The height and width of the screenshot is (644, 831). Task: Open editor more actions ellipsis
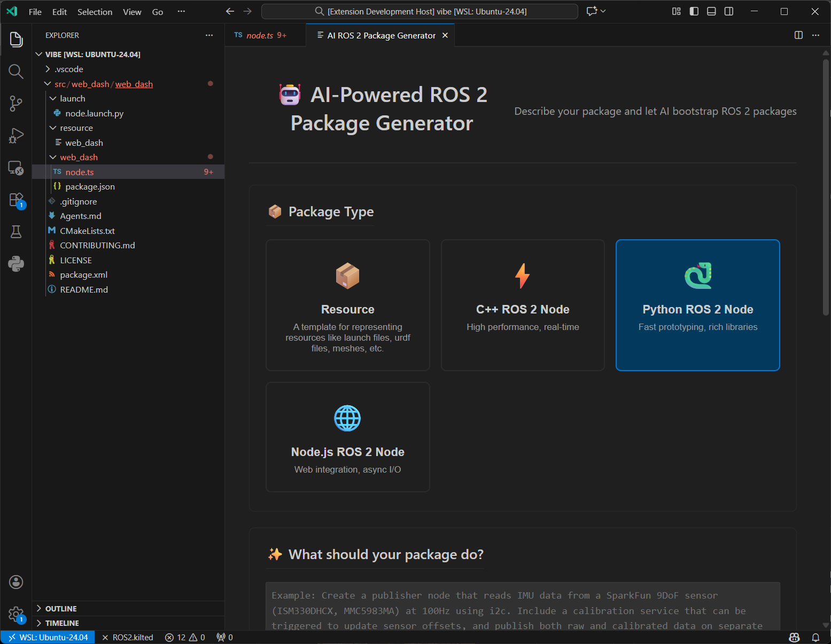pos(816,35)
